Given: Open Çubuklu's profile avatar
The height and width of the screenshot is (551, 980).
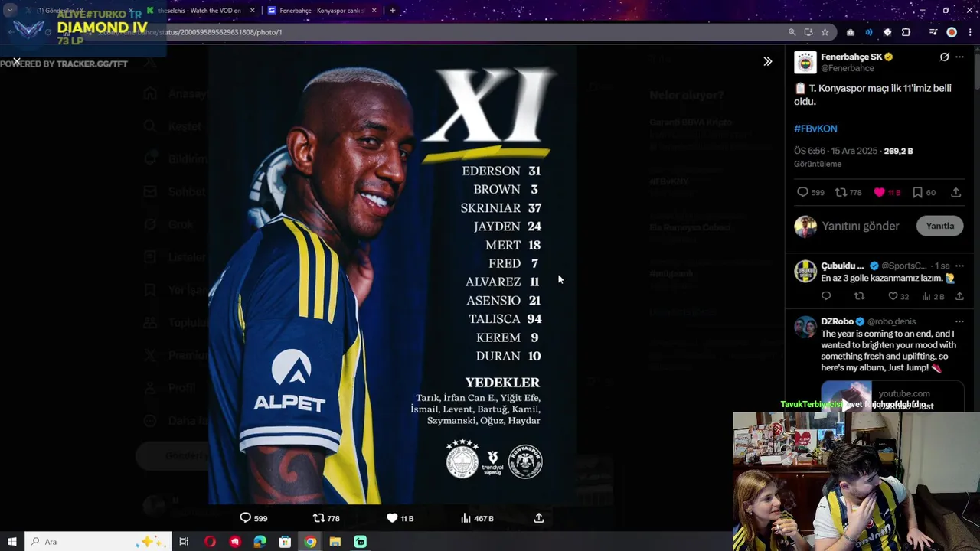Looking at the screenshot, I should pyautogui.click(x=805, y=271).
